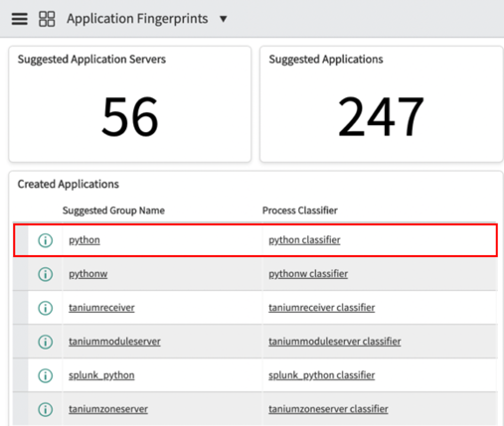Show info for taniumreceiver row
This screenshot has width=504, height=426.
tap(46, 308)
